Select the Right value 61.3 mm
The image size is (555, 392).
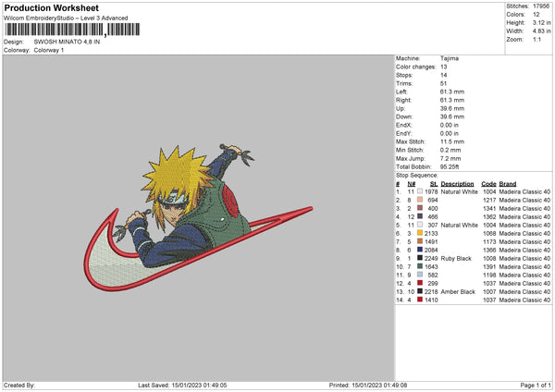click(x=452, y=100)
